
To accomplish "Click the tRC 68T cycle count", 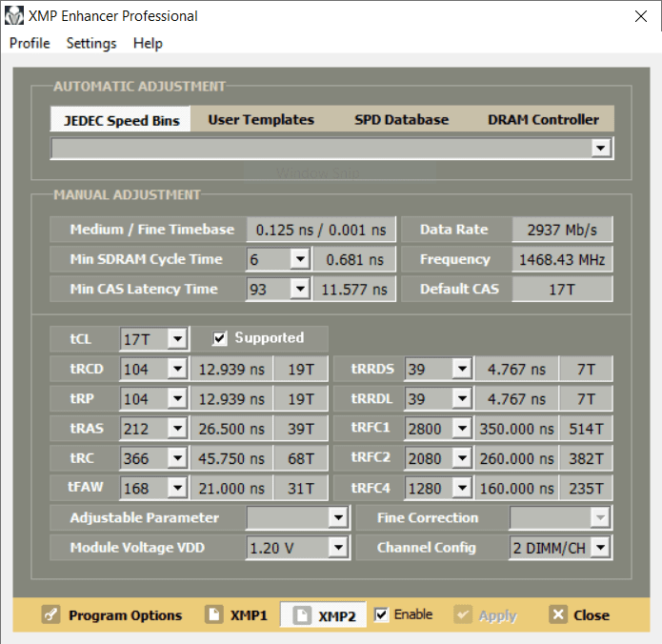I will pos(301,458).
